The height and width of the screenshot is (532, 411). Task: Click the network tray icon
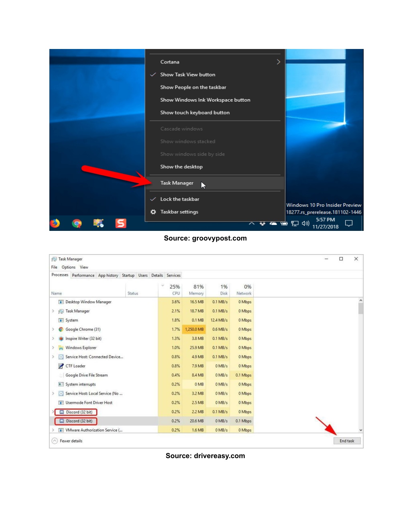(x=295, y=224)
